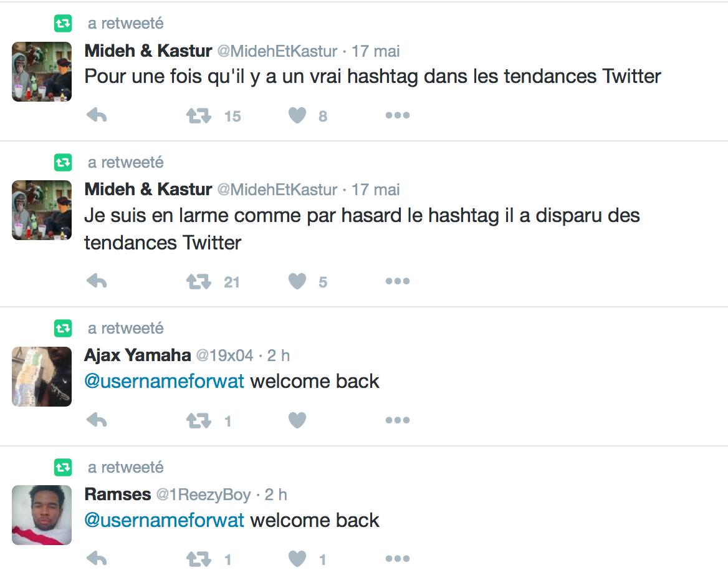This screenshot has width=728, height=575.
Task: Retweet Ajax Yamaha's welcome back tweet
Action: point(199,420)
